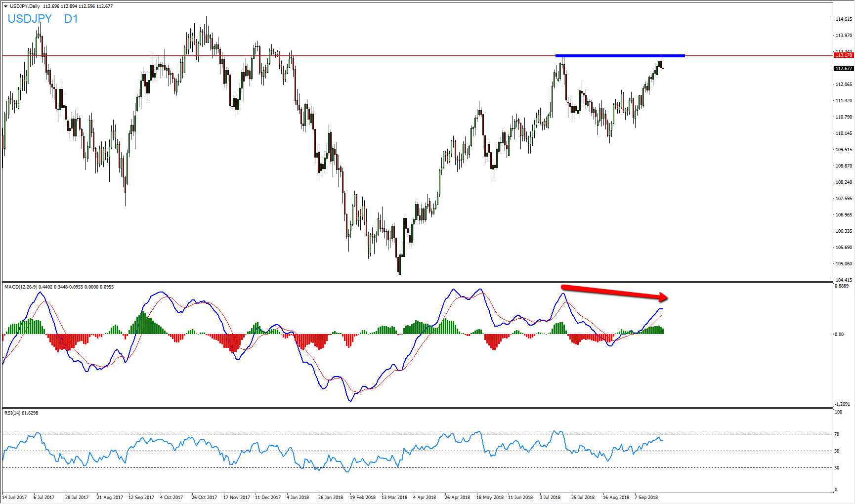Click the 114.615 price axis label
Image resolution: width=855 pixels, height=504 pixels.
click(844, 19)
